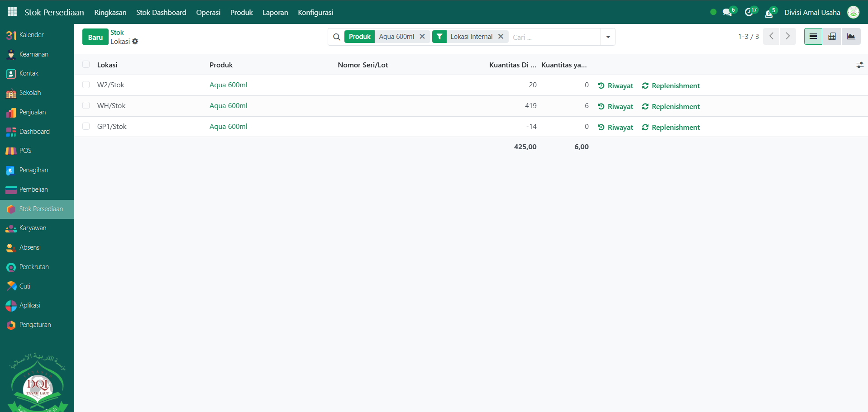
Task: Open Riwayat for the GP1/Stok row
Action: click(x=615, y=128)
